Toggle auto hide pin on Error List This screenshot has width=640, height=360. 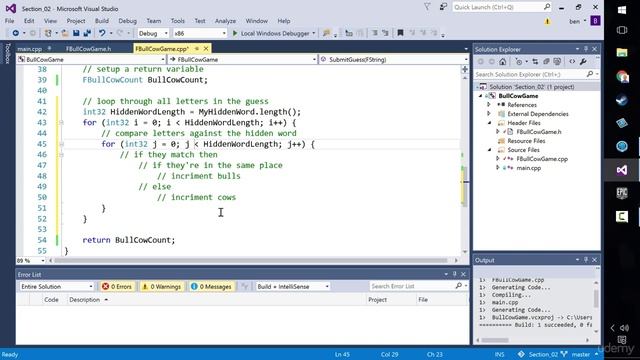455,274
